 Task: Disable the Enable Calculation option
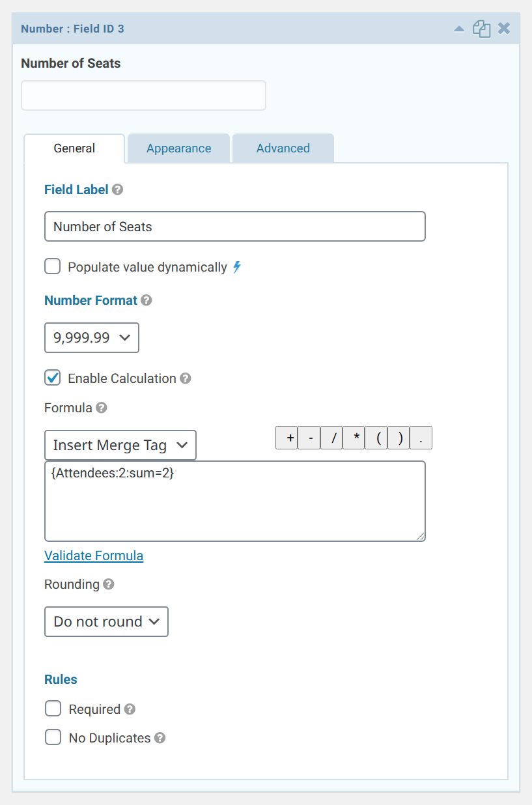pyautogui.click(x=52, y=378)
